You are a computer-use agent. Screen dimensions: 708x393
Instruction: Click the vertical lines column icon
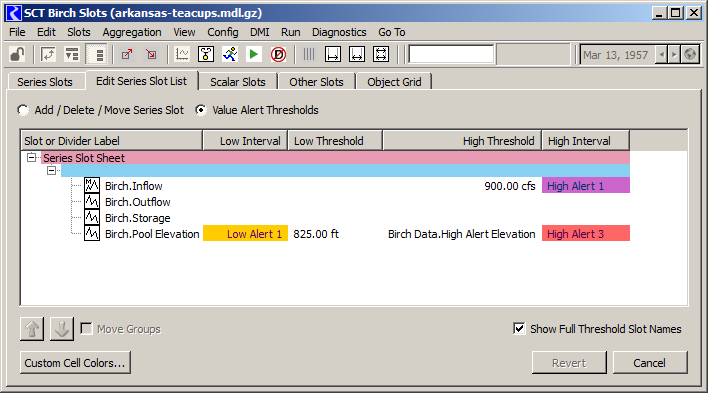coord(309,55)
